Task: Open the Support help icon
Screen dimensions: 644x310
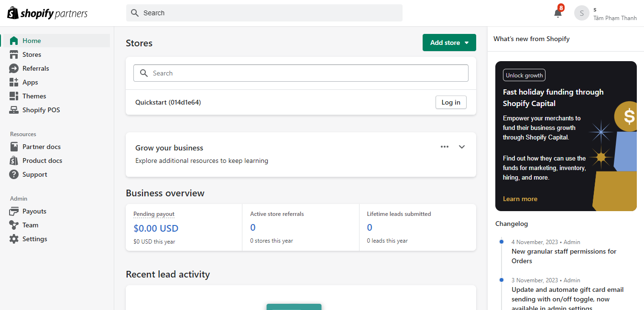Action: (15, 174)
